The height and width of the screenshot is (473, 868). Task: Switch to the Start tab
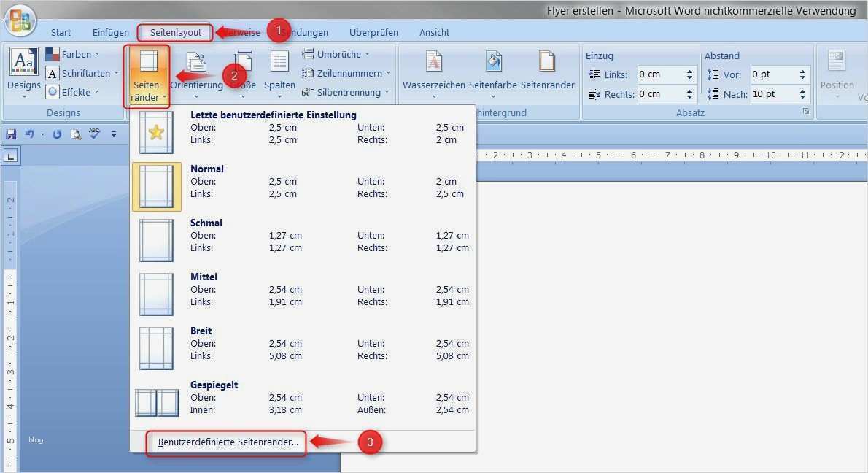click(x=61, y=33)
